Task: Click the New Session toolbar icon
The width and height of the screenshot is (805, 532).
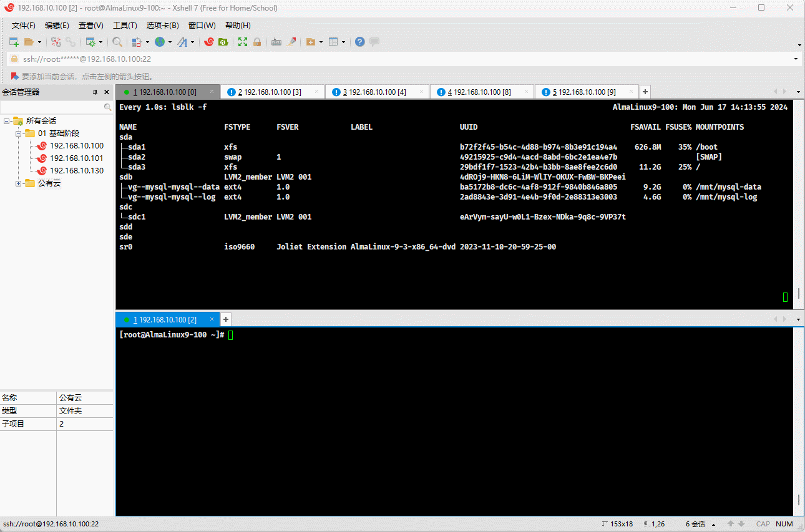Action: coord(14,42)
